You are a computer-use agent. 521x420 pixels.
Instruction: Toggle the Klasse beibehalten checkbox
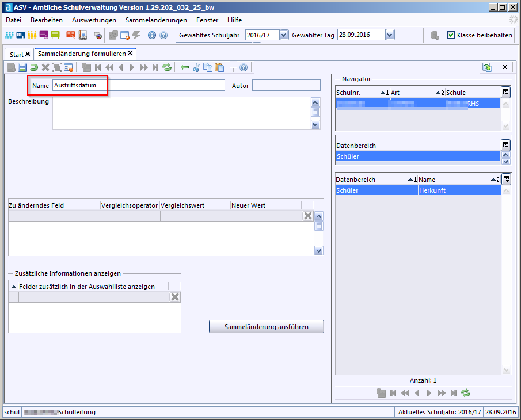click(x=451, y=35)
